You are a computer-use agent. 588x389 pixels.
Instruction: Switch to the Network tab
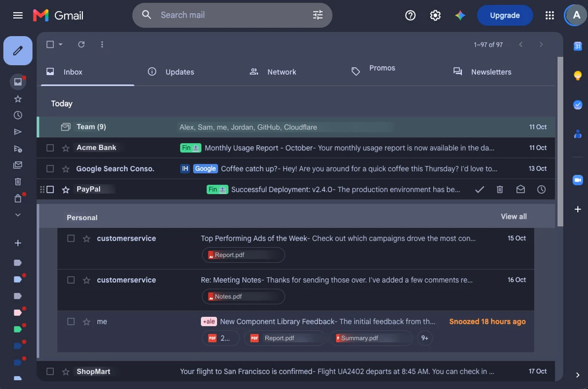291,72
